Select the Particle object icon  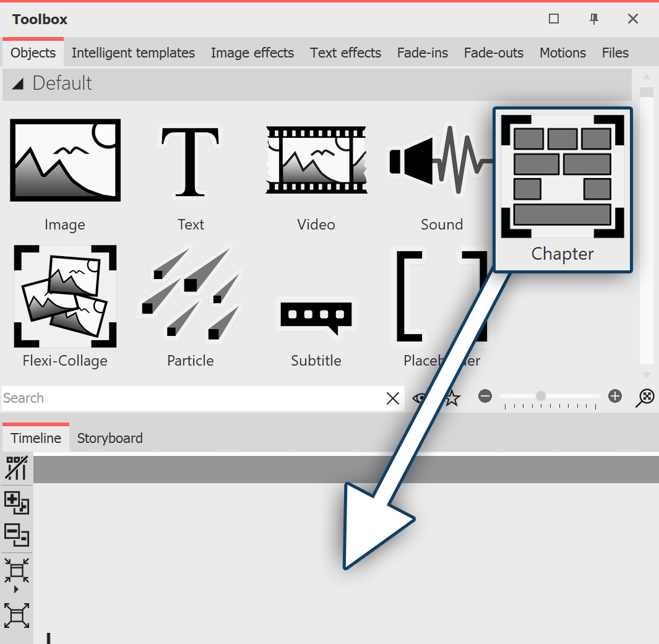191,297
